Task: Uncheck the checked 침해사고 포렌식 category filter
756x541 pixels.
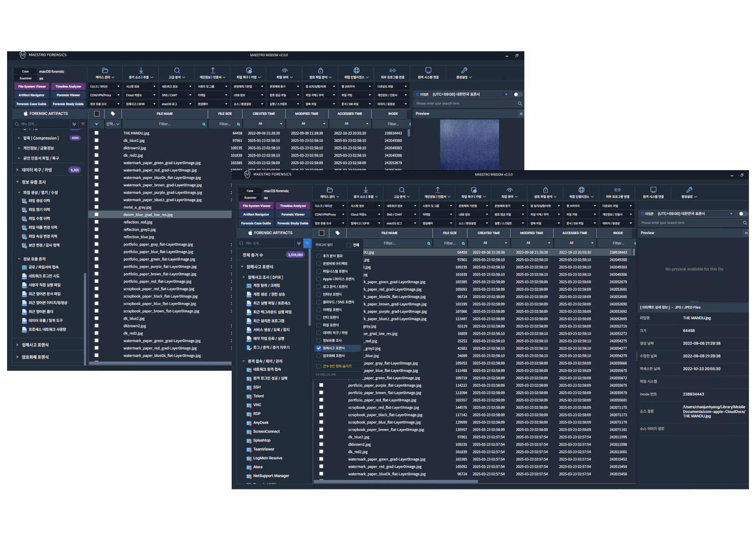Action: [319, 348]
